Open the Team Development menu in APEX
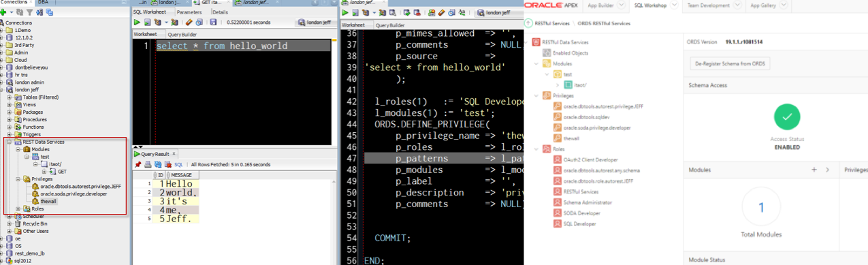The image size is (868, 265). pyautogui.click(x=707, y=5)
